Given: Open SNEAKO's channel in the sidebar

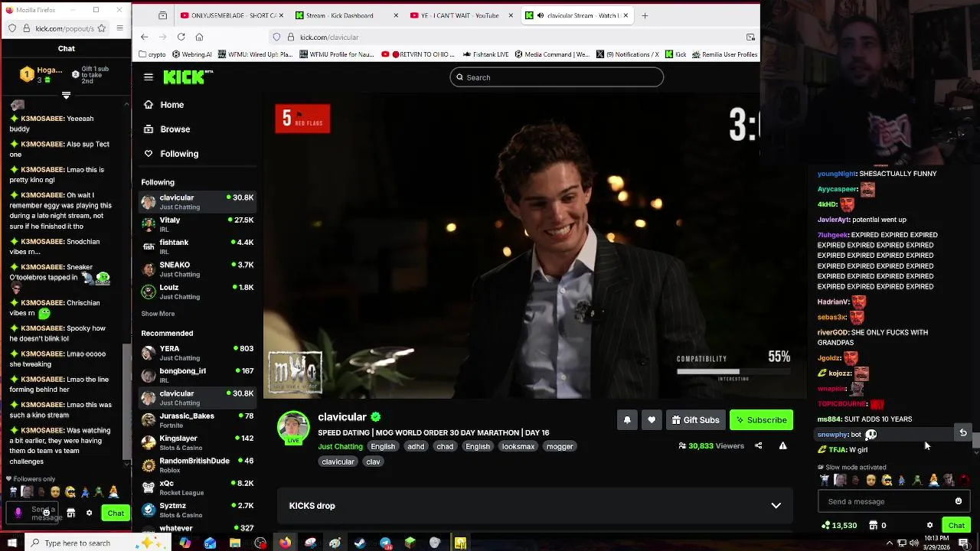Looking at the screenshot, I should [198, 269].
